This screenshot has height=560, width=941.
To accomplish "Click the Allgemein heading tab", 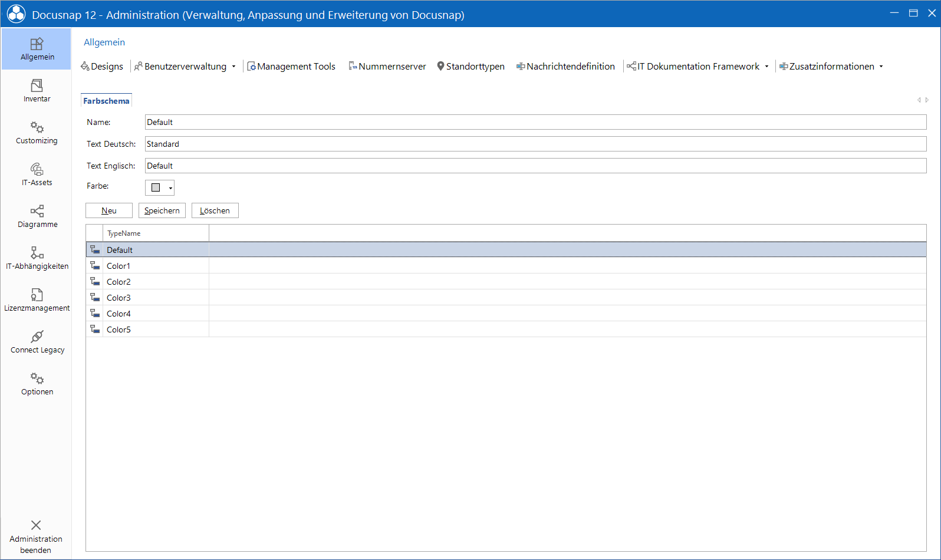I will coord(104,42).
